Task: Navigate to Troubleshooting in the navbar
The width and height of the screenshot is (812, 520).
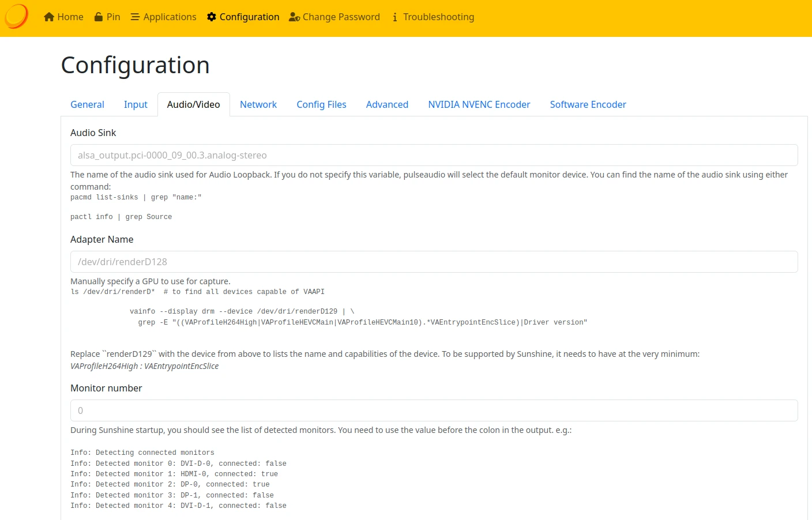Action: (438, 17)
